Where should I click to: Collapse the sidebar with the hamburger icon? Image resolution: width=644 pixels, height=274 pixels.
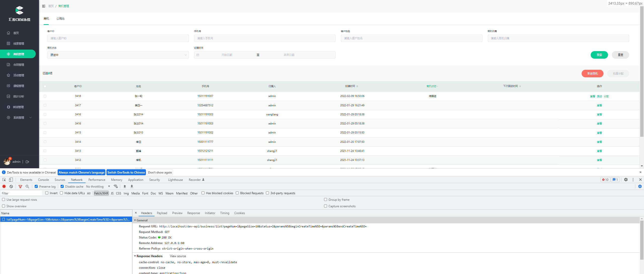coord(44,6)
